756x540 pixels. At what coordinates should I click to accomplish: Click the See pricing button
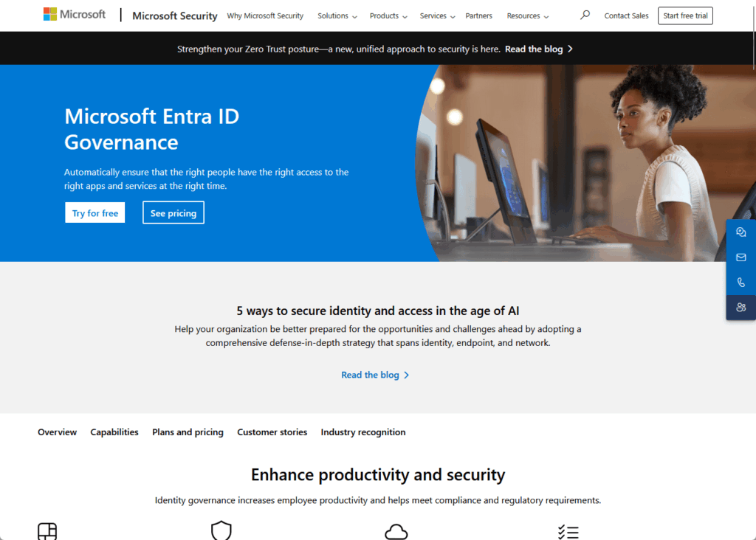pos(173,213)
